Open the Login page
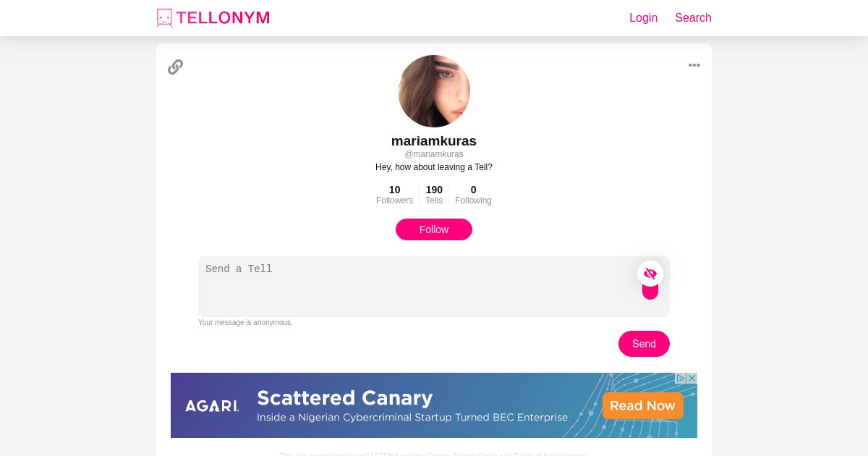Screen dimensions: 868x456 pos(643,18)
